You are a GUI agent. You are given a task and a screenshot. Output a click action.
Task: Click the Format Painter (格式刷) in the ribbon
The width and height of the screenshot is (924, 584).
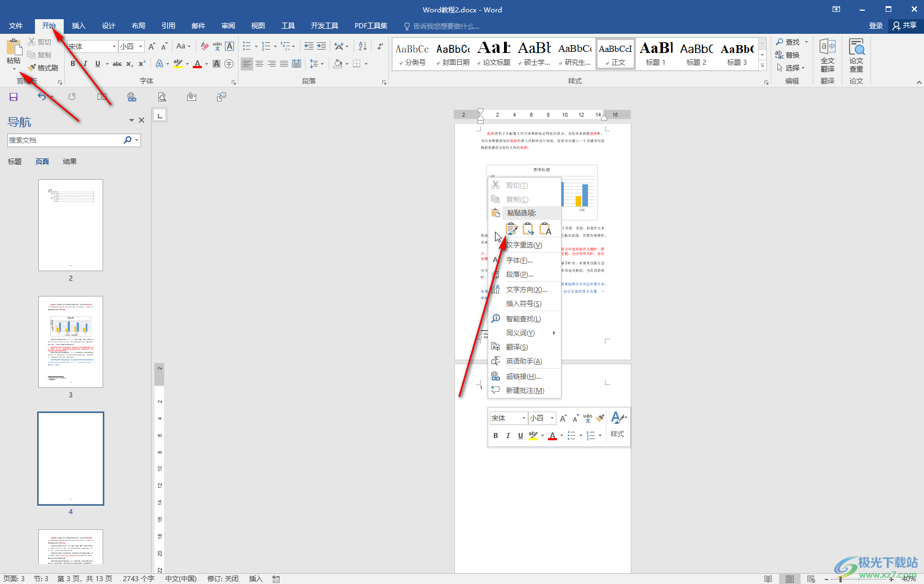coord(43,68)
